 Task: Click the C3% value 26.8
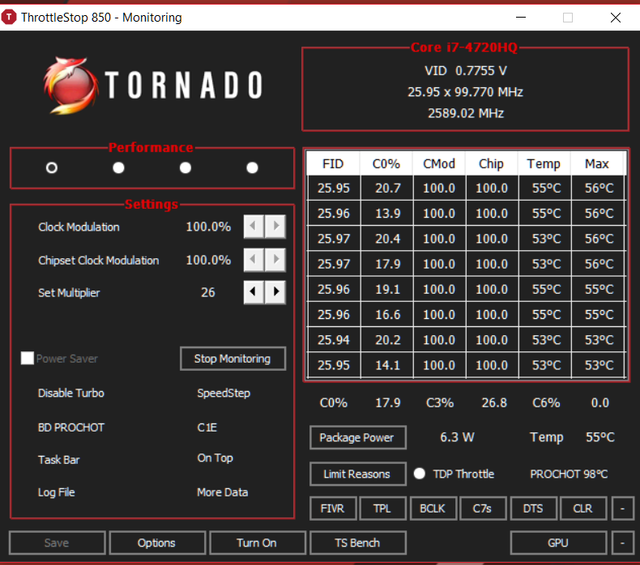(x=494, y=403)
